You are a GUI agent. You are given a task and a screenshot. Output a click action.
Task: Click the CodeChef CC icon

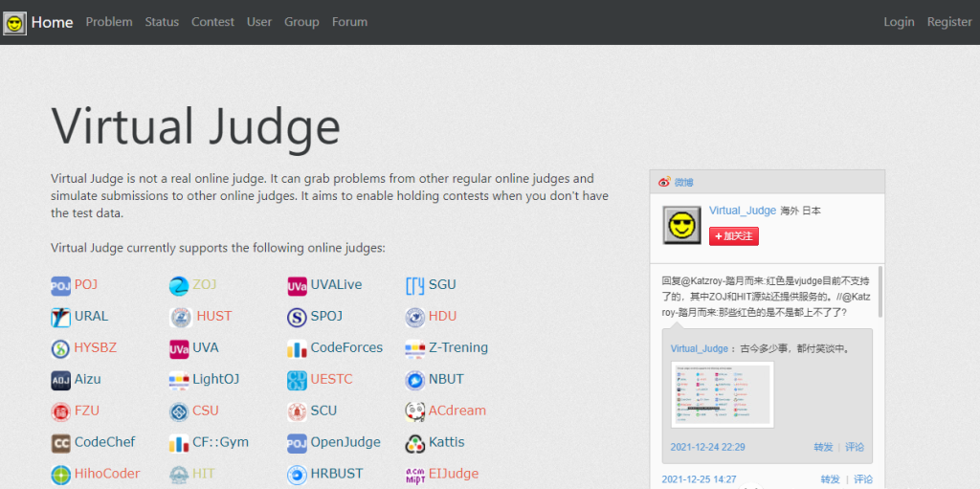[60, 443]
